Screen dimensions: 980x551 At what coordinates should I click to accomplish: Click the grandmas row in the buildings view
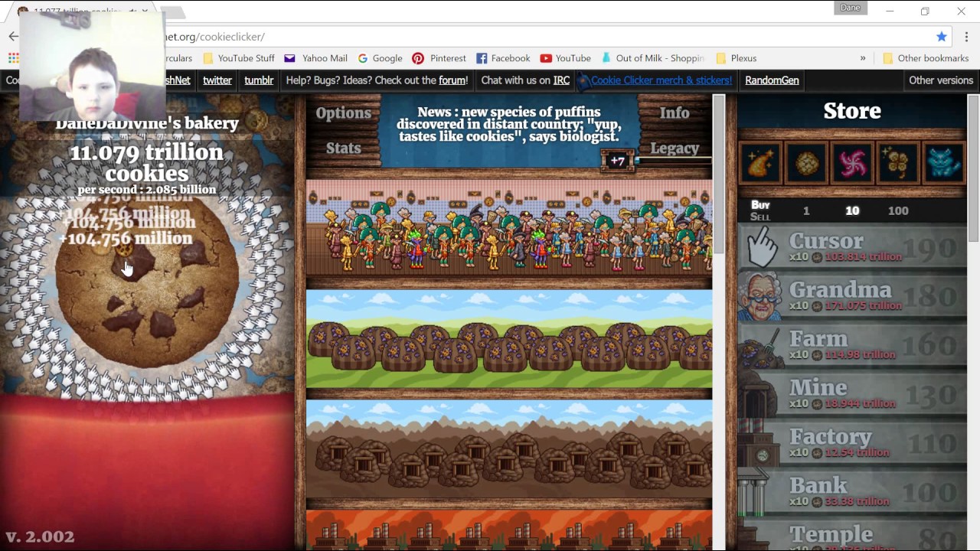(x=509, y=229)
